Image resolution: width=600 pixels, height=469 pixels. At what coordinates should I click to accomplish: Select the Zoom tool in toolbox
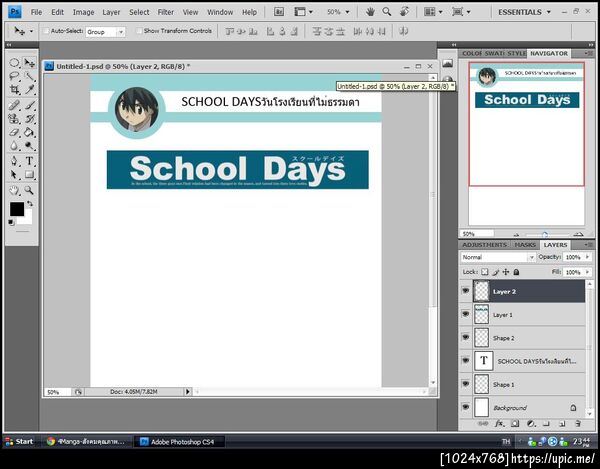(29, 190)
